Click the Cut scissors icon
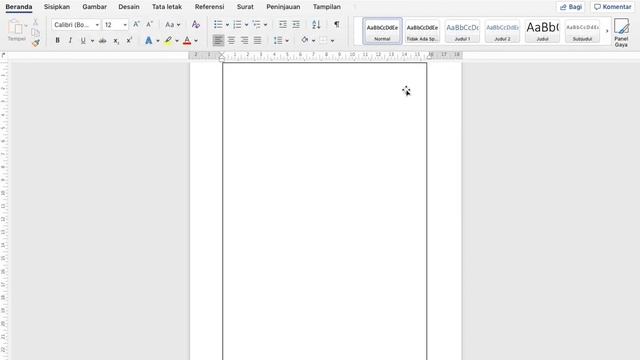The width and height of the screenshot is (640, 360). tap(36, 22)
